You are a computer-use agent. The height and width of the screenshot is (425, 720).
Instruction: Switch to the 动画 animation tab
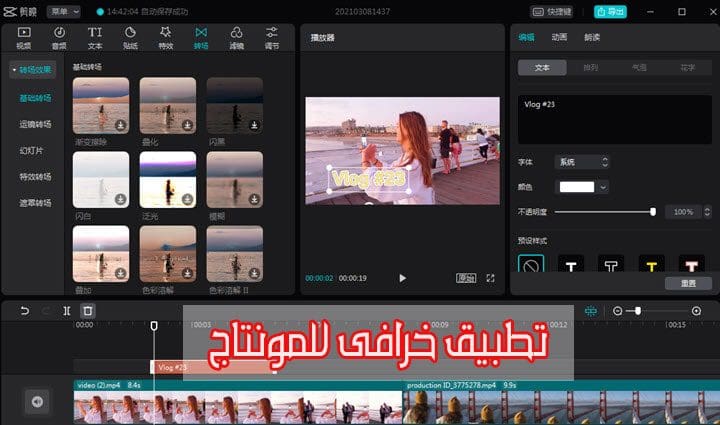[559, 38]
